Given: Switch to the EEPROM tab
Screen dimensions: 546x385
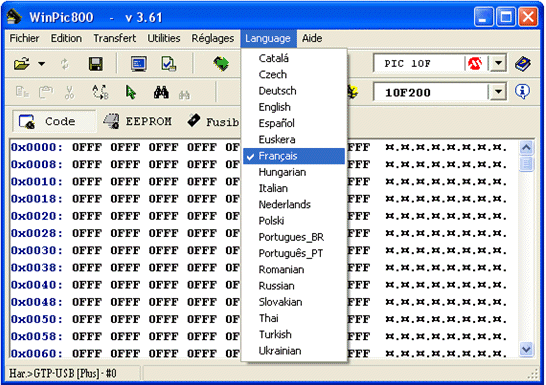Looking at the screenshot, I should 138,121.
